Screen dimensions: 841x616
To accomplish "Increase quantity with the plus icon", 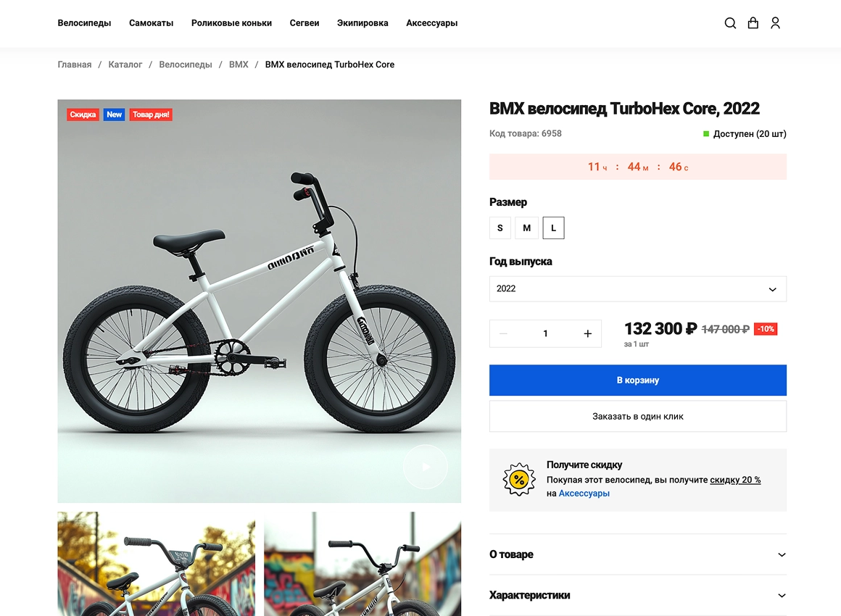I will (x=587, y=333).
